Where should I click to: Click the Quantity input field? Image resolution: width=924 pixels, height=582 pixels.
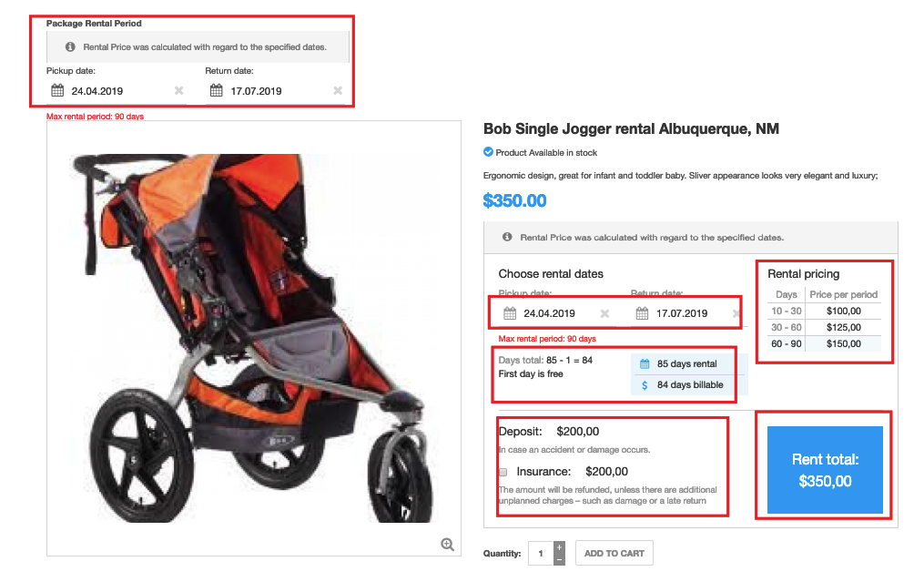(541, 553)
